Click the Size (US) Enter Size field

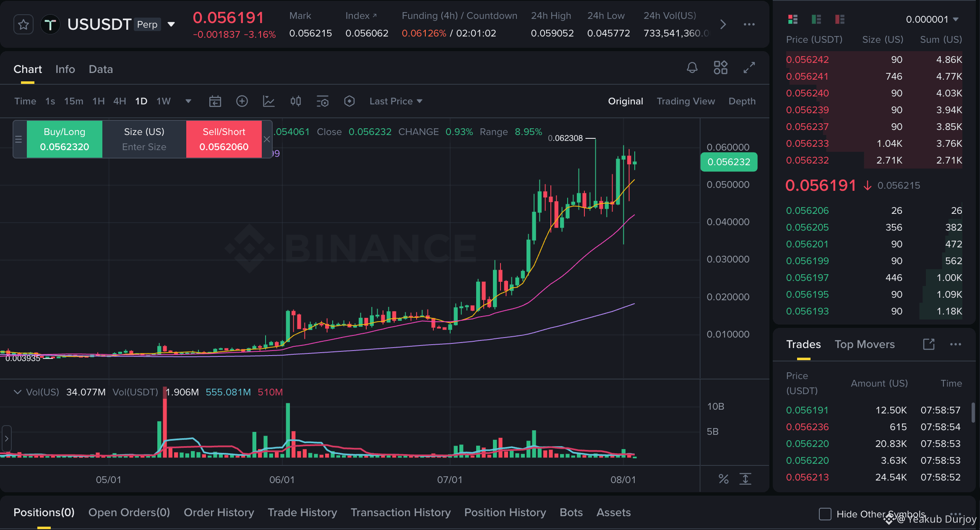coord(144,139)
